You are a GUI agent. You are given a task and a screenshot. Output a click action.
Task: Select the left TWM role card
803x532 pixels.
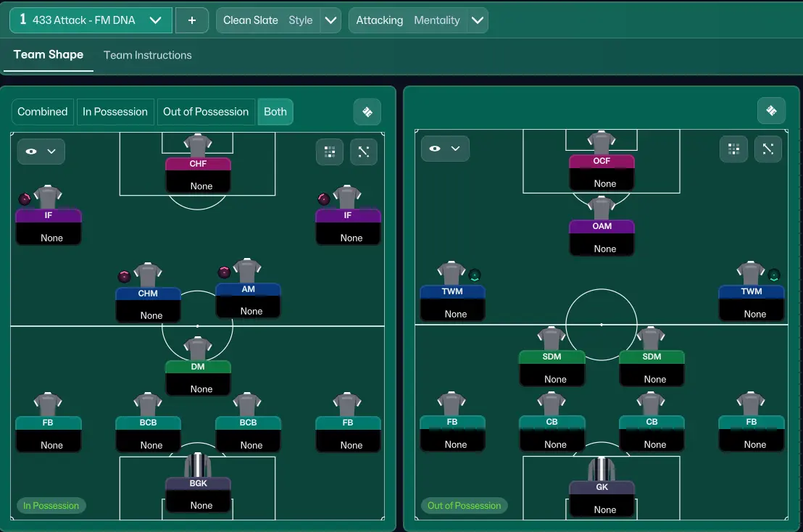(452, 303)
